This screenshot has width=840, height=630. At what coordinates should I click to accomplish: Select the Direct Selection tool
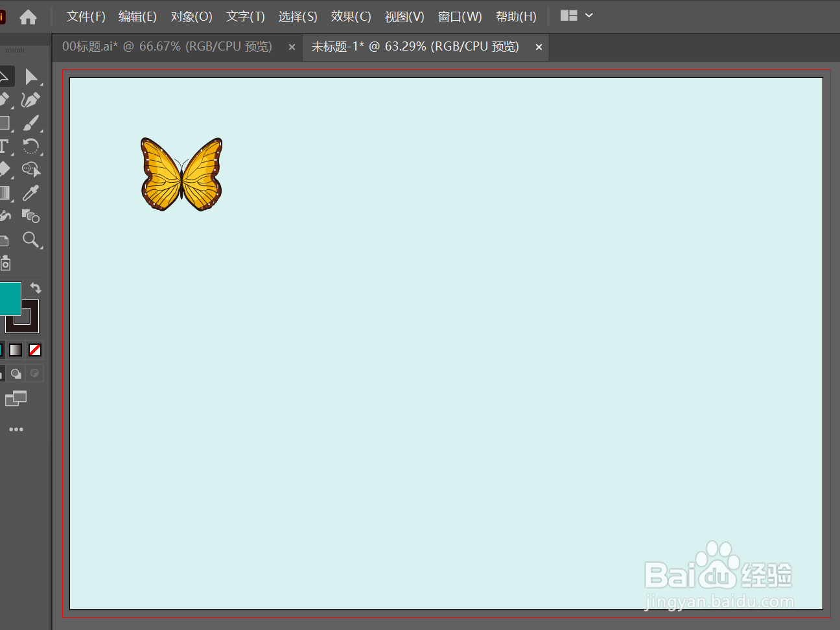coord(30,76)
